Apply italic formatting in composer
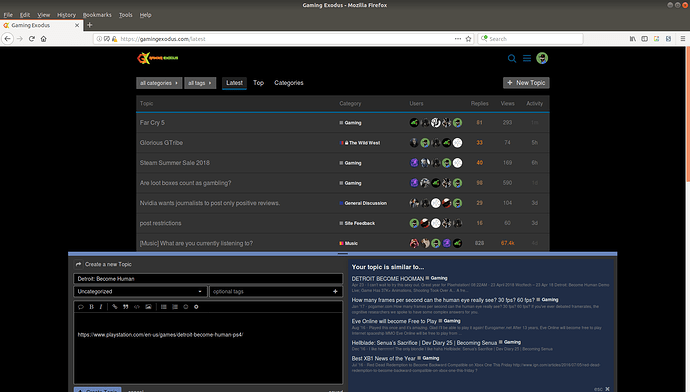690x392 pixels. [x=101, y=307]
